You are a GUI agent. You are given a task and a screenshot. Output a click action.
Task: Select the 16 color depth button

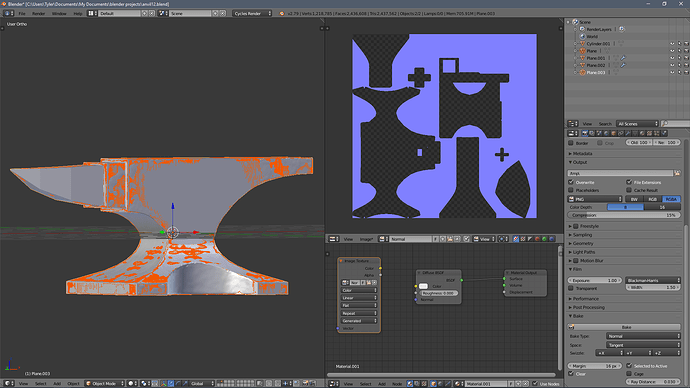(662, 207)
